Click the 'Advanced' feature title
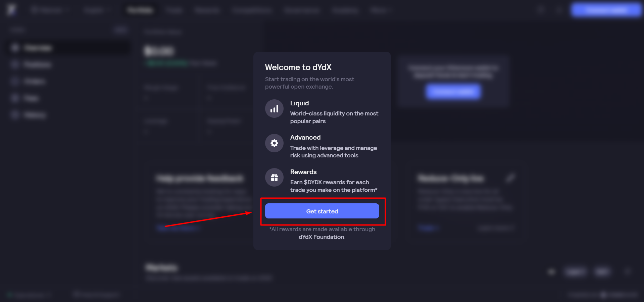 (305, 137)
